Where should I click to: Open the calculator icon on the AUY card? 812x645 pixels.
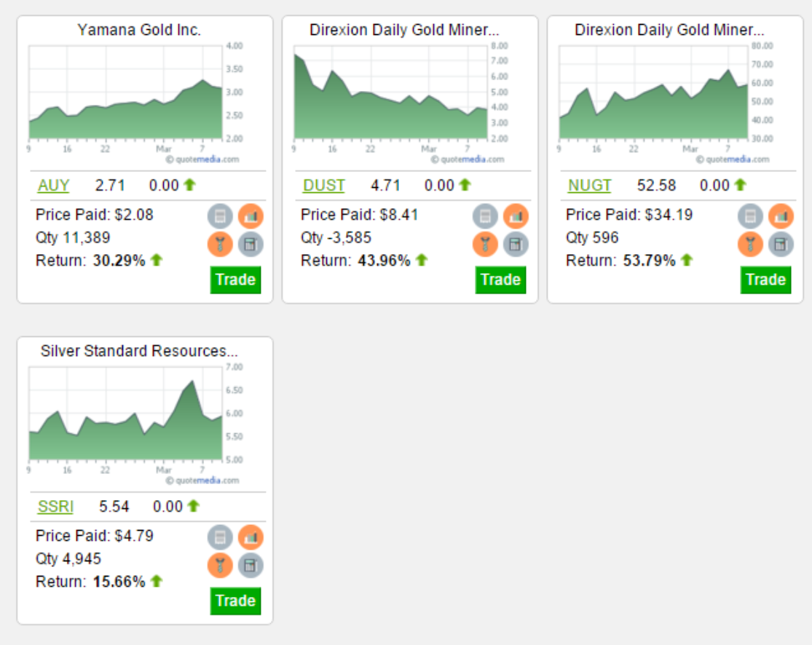pyautogui.click(x=251, y=245)
